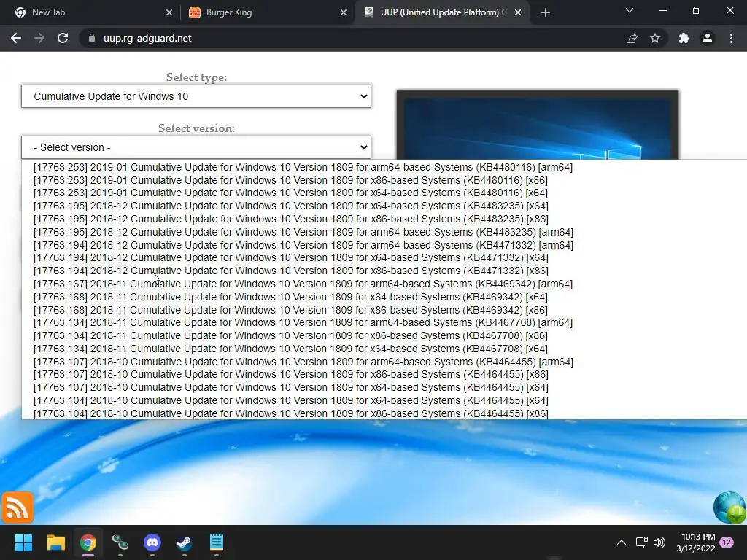This screenshot has height=560, width=747.
Task: Go back to the previous page
Action: [16, 38]
